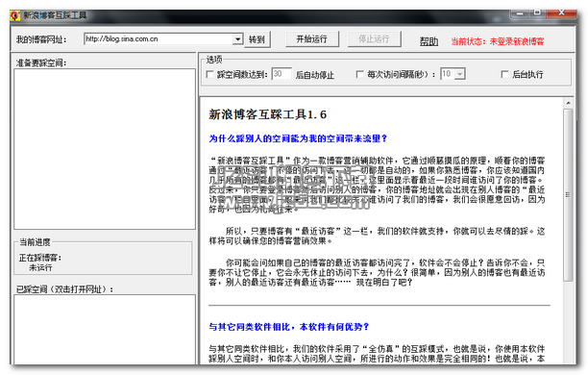This screenshot has height=375, width=588.
Task: Maximize the window
Action: tap(537, 13)
